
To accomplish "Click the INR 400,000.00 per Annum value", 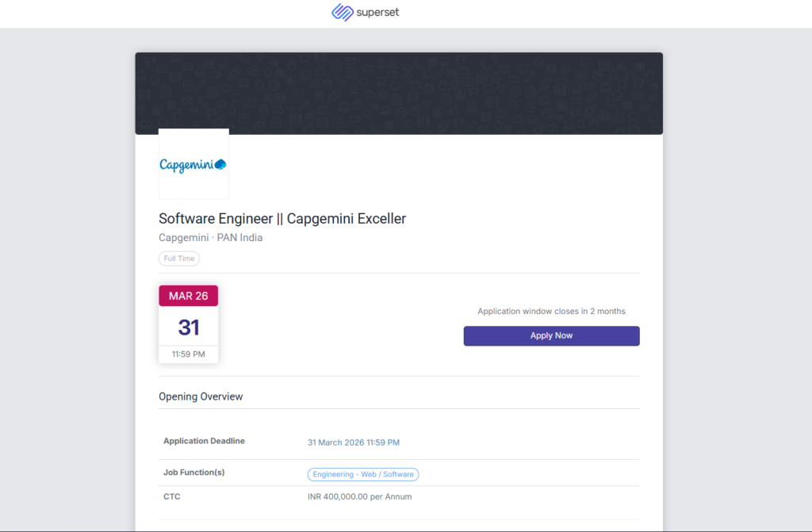I will (359, 497).
